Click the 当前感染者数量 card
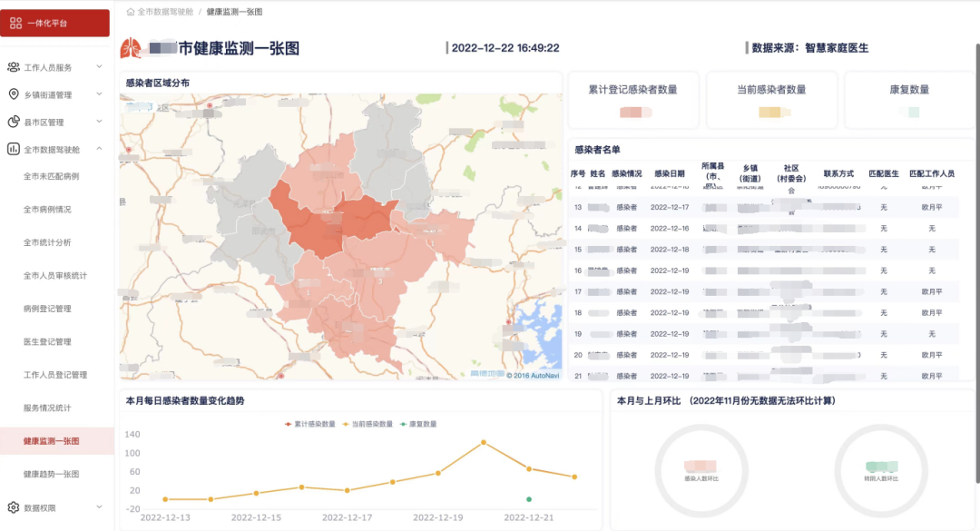The height and width of the screenshot is (531, 980). click(772, 100)
